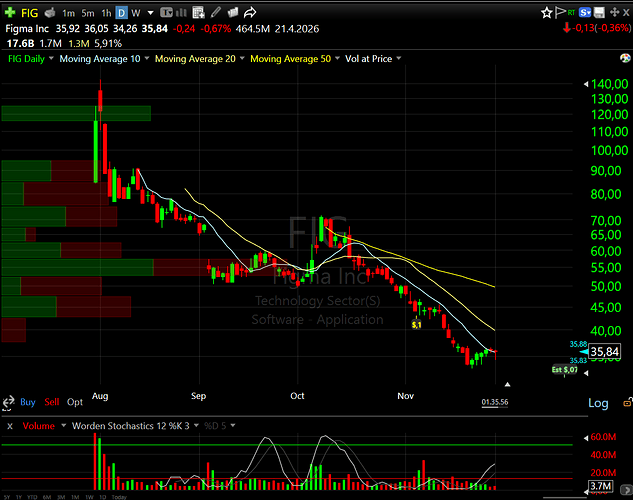Open the timeframe dropdown arrow
This screenshot has height=500, width=633.
coord(150,13)
